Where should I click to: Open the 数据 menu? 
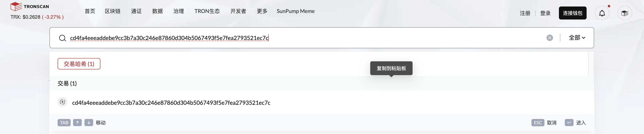click(158, 11)
